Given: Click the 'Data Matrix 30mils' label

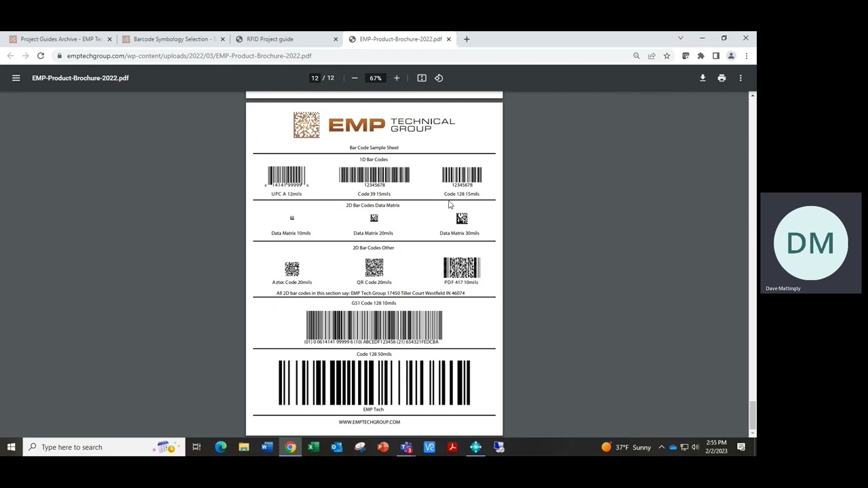Looking at the screenshot, I should point(459,233).
